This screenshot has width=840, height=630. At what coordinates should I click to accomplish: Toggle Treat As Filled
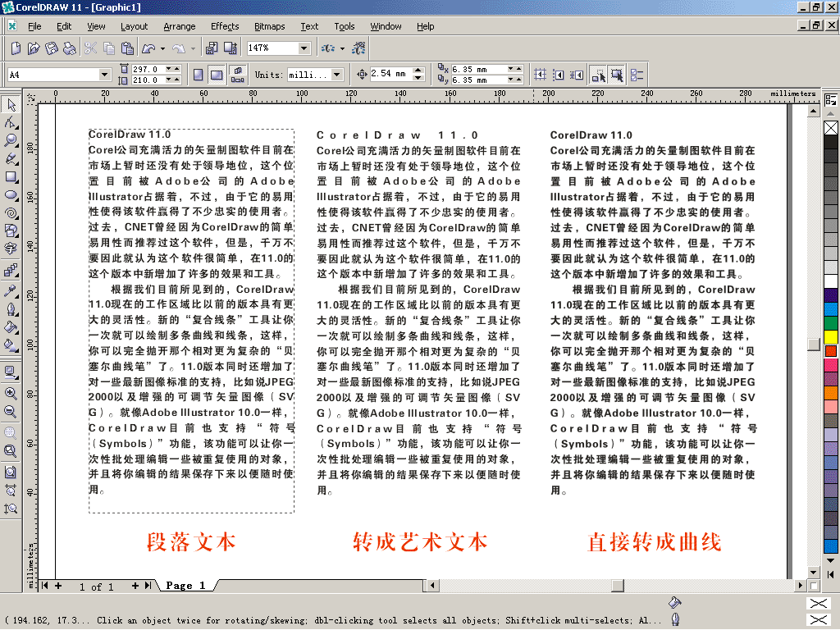coord(617,75)
